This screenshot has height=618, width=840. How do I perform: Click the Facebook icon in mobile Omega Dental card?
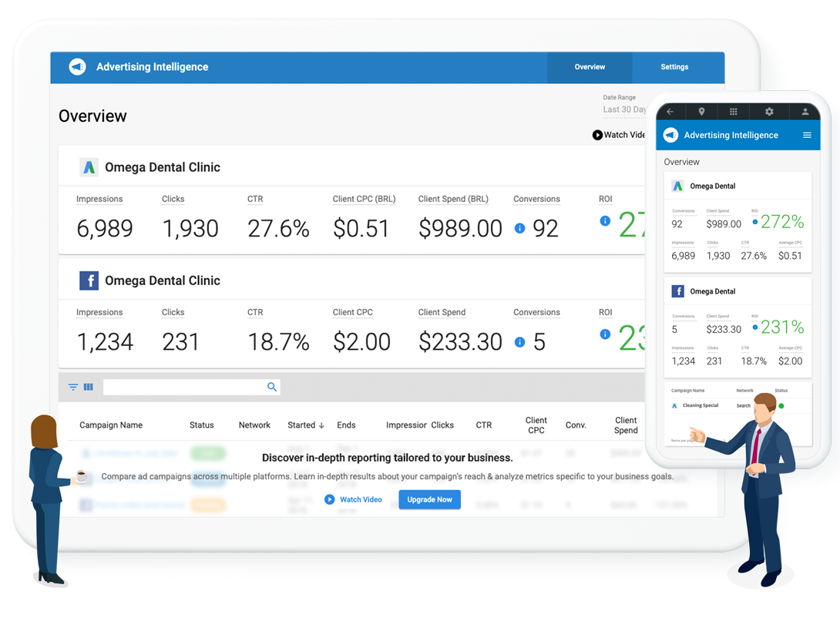click(677, 291)
